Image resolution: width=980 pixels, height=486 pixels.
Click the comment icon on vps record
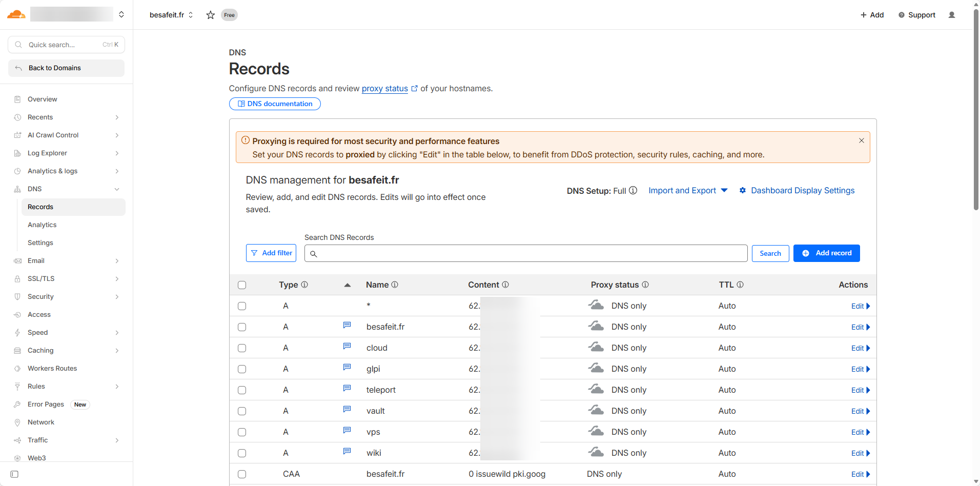coord(347,430)
